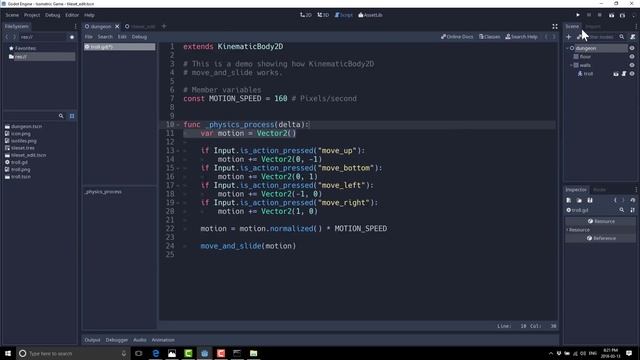The height and width of the screenshot is (360, 640).
Task: Save the current resource in Inspector
Action: 590,200
